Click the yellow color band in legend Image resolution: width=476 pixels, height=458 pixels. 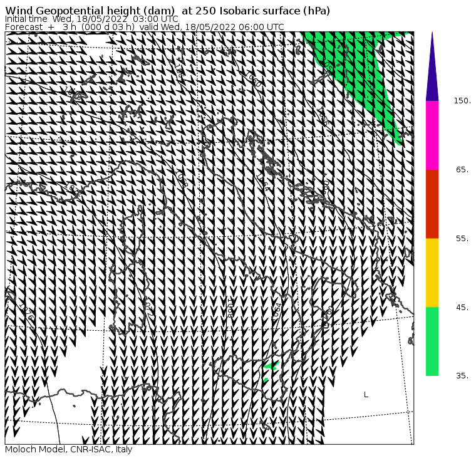[432, 273]
